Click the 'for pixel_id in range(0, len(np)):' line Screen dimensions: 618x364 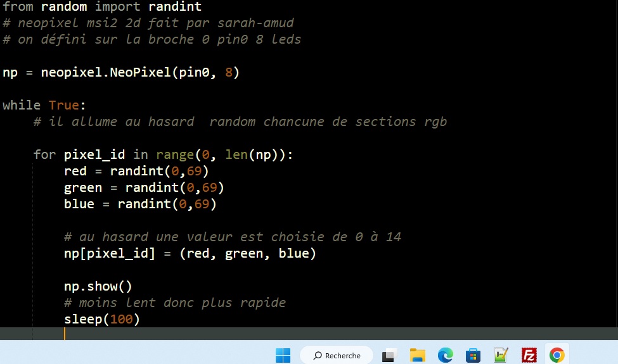pyautogui.click(x=163, y=154)
